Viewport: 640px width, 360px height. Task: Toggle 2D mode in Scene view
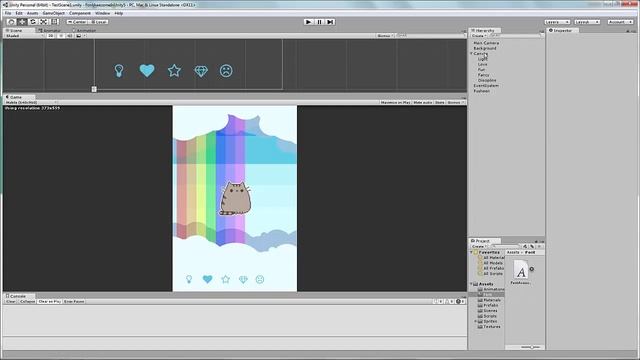51,36
